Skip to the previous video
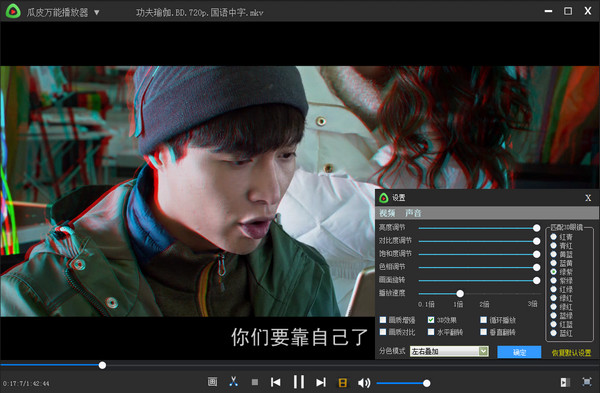This screenshot has height=393, width=600. click(276, 382)
